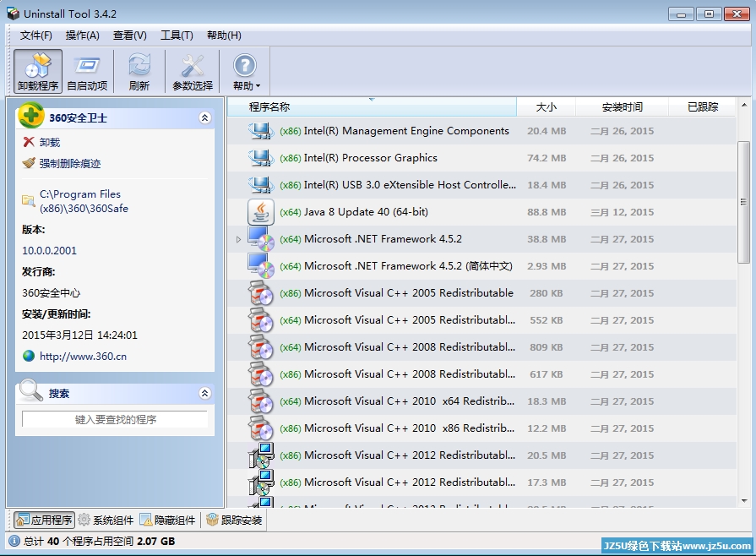The width and height of the screenshot is (756, 556).
Task: Click the globe icon next to website
Action: [29, 356]
